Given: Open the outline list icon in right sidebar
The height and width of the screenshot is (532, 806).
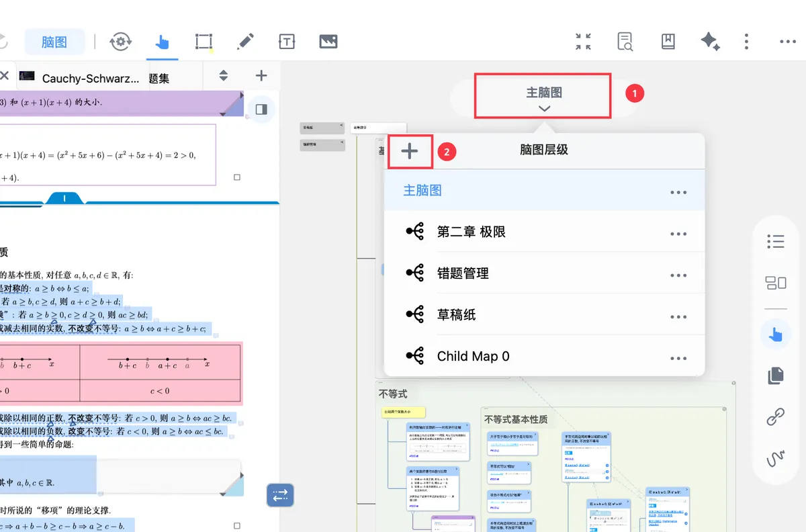Looking at the screenshot, I should 776,241.
